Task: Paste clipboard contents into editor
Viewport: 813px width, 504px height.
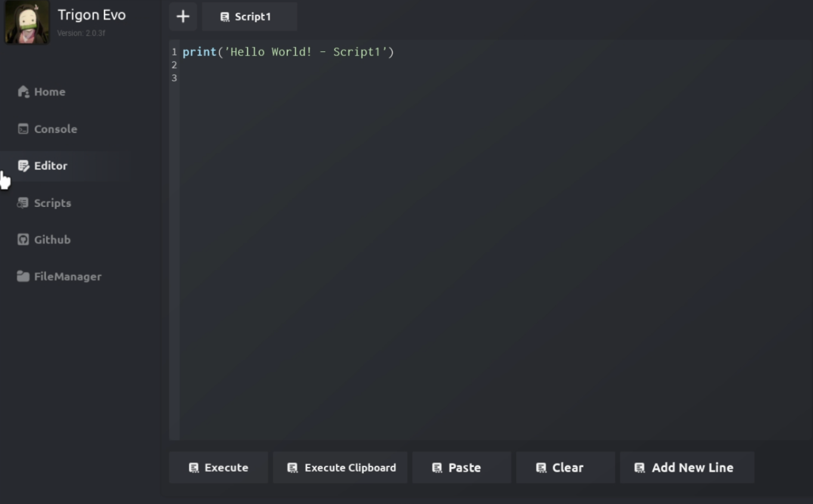Action: (462, 468)
